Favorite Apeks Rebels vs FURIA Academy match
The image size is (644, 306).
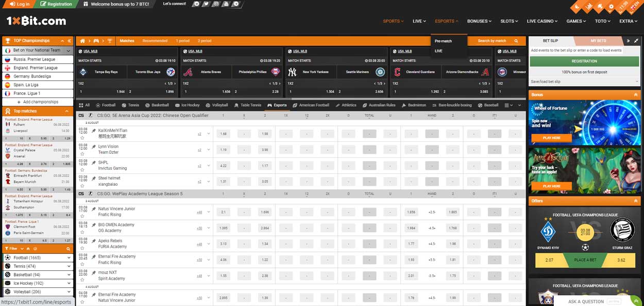(x=82, y=249)
